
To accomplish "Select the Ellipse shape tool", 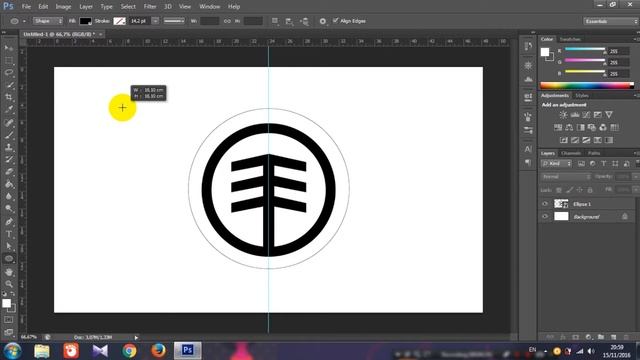I will [x=9, y=259].
